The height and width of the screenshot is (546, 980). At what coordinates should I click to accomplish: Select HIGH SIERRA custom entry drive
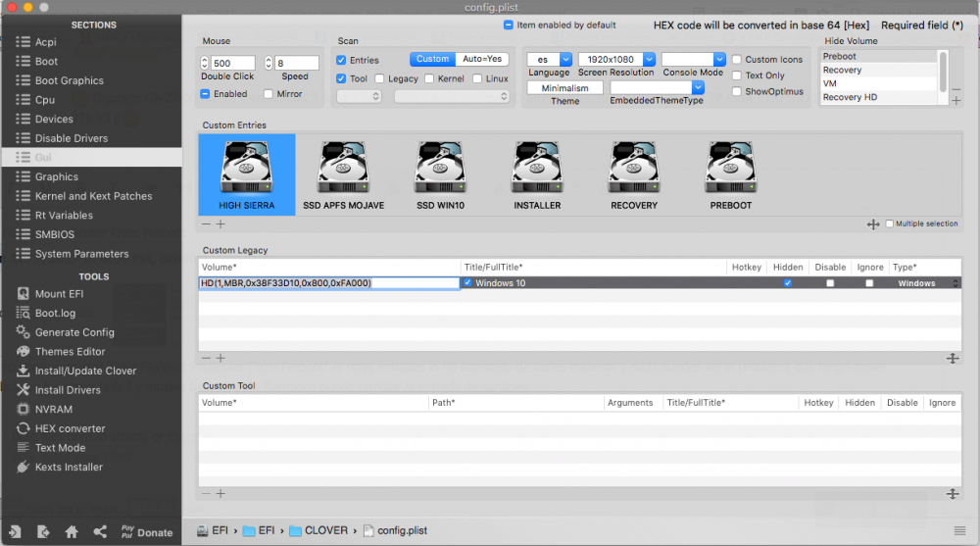tap(247, 175)
